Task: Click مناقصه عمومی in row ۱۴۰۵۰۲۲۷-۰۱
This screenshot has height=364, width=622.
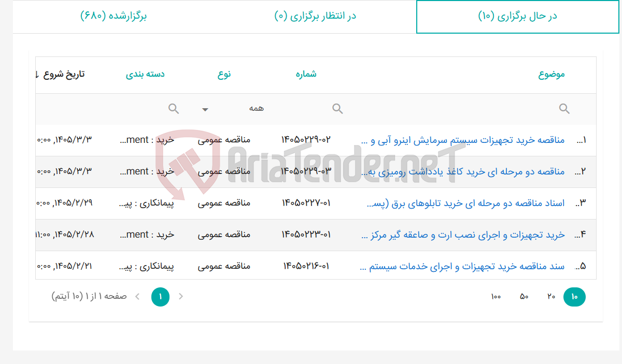Action: (224, 203)
